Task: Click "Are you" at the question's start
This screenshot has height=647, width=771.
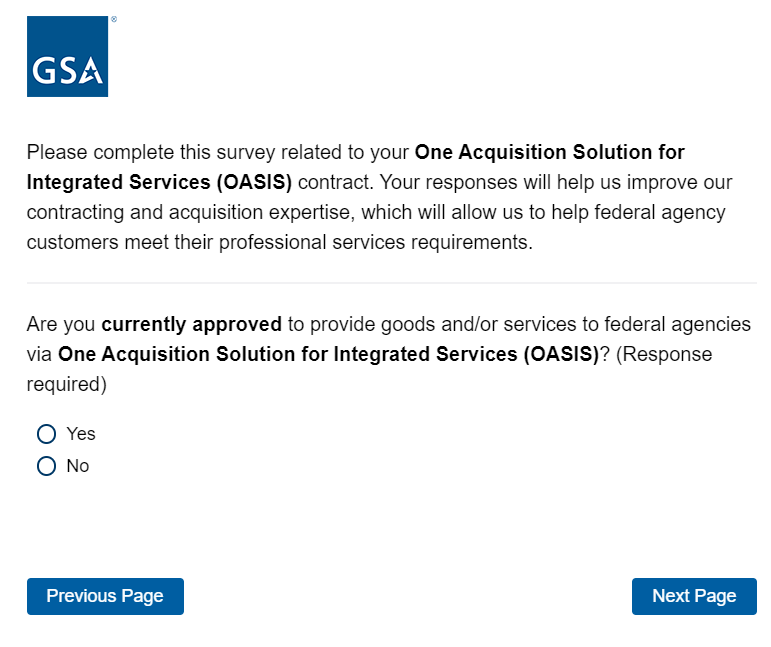Action: (x=61, y=325)
